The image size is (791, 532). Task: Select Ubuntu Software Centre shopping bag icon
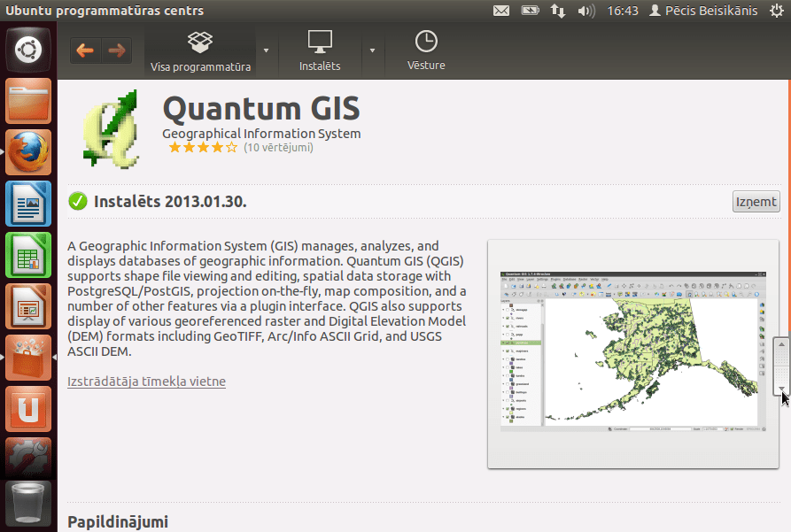[x=28, y=358]
